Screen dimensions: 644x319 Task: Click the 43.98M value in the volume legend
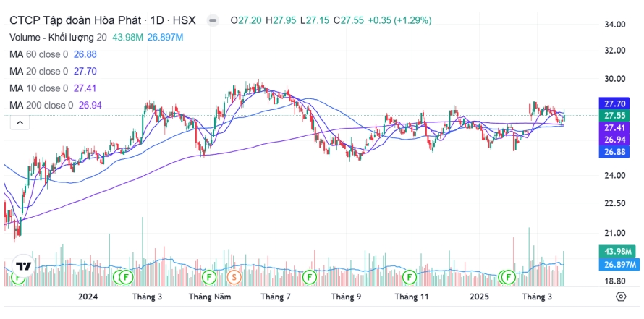tap(128, 38)
